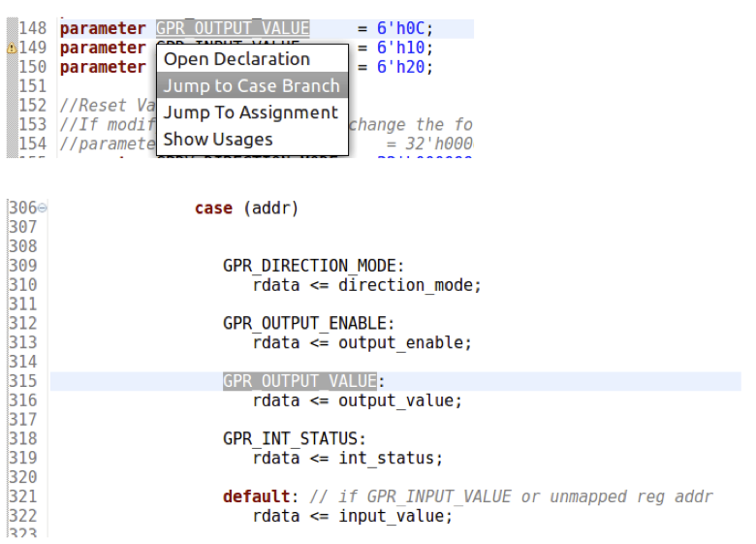Click the 6'h20 value on line 150

[400, 67]
